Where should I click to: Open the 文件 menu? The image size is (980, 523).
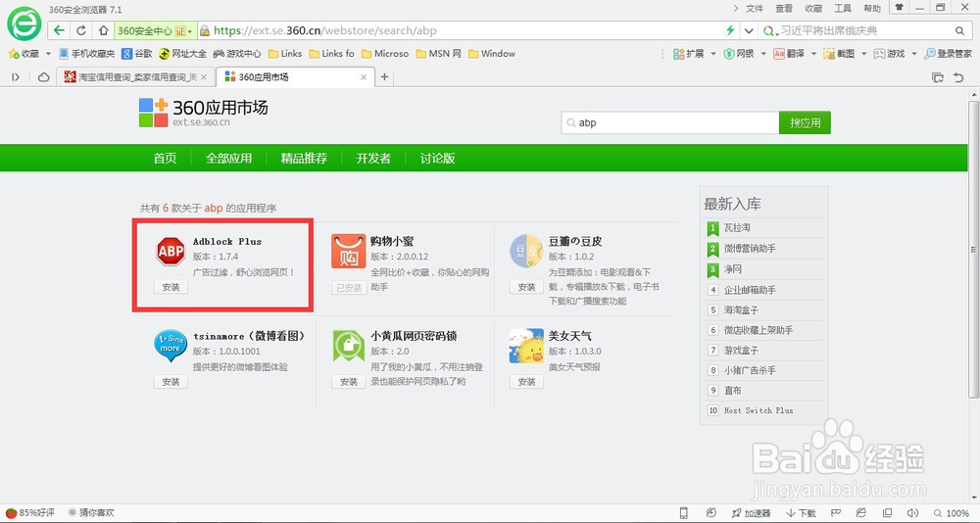[755, 8]
